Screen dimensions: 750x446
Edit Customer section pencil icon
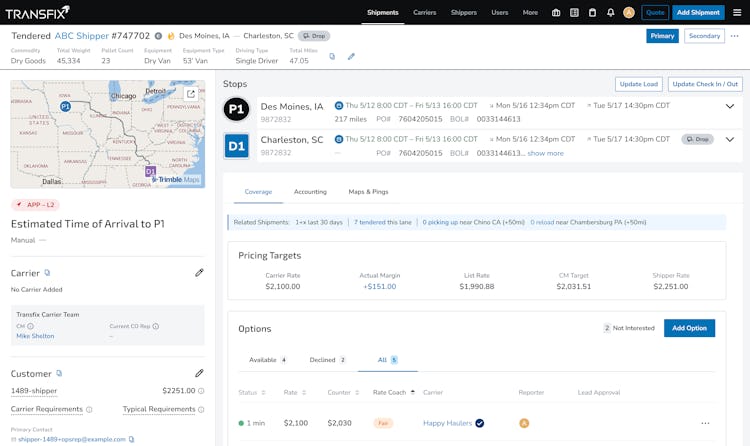(199, 373)
